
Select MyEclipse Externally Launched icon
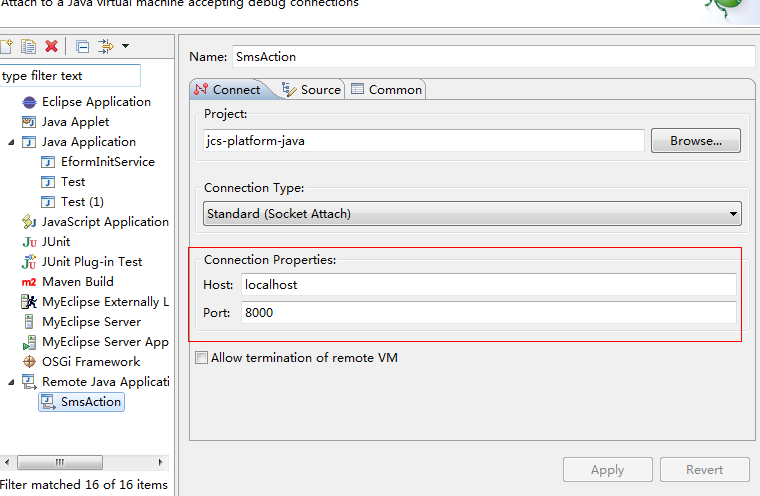point(29,302)
